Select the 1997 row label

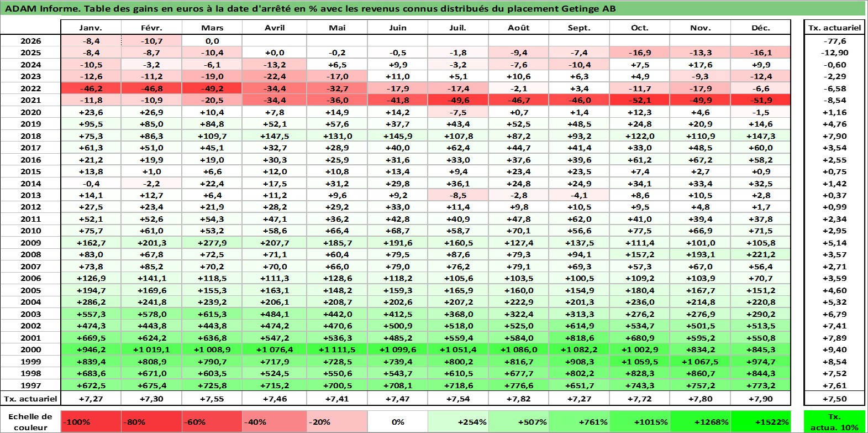tap(30, 385)
